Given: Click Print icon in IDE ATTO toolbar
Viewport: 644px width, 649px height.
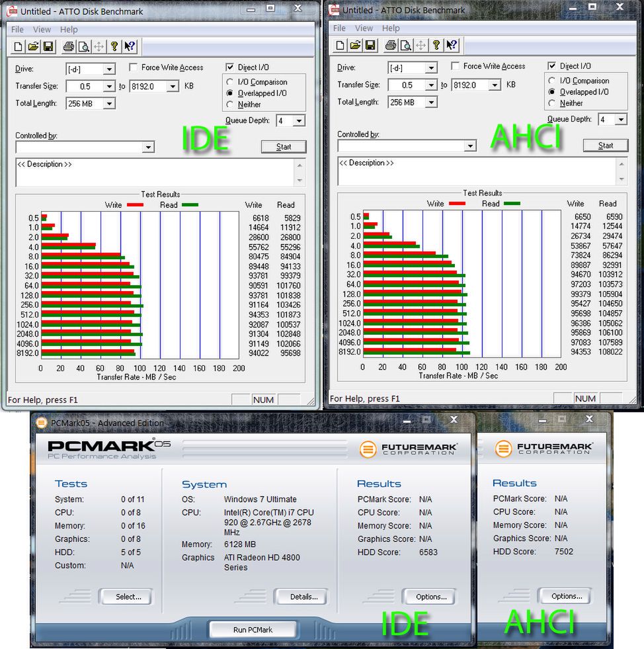Looking at the screenshot, I should pyautogui.click(x=69, y=46).
